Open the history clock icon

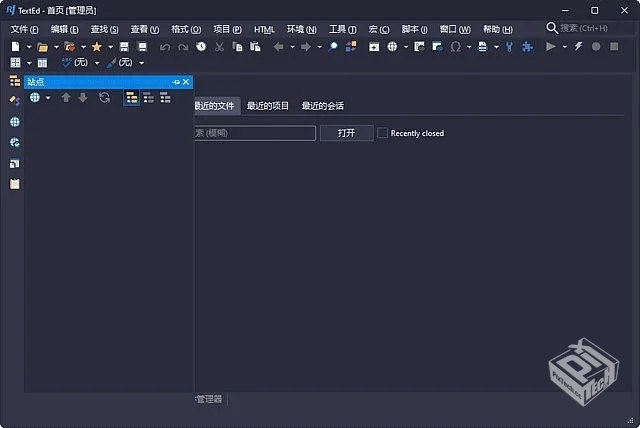click(x=201, y=47)
